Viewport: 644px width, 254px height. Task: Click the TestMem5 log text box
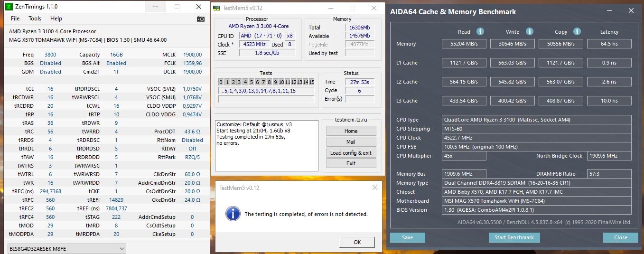coord(267,145)
